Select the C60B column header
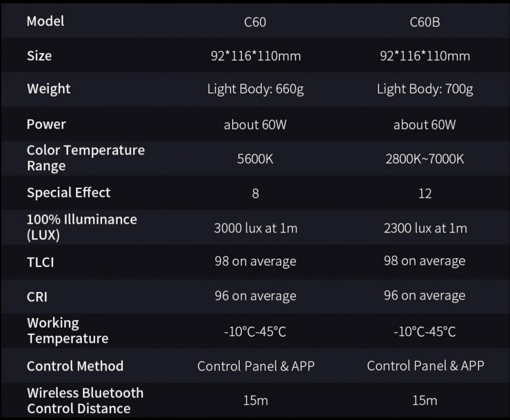 point(425,22)
